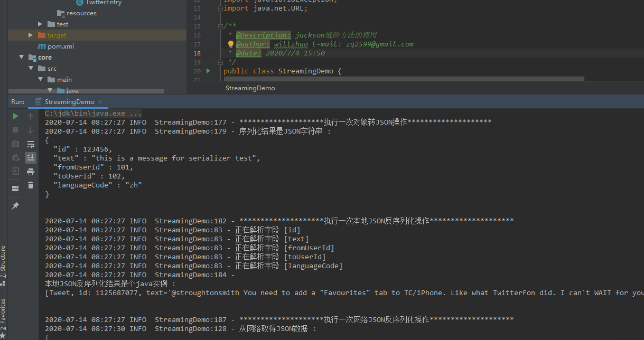Screen dimensions: 644x340
Task: Fold the import block at line 13
Action: (220, 8)
